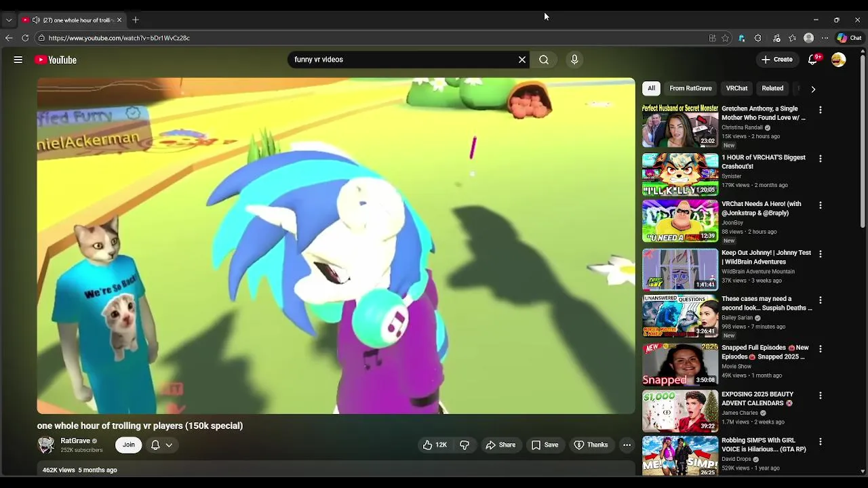
Task: Save the video to a playlist
Action: (545, 445)
